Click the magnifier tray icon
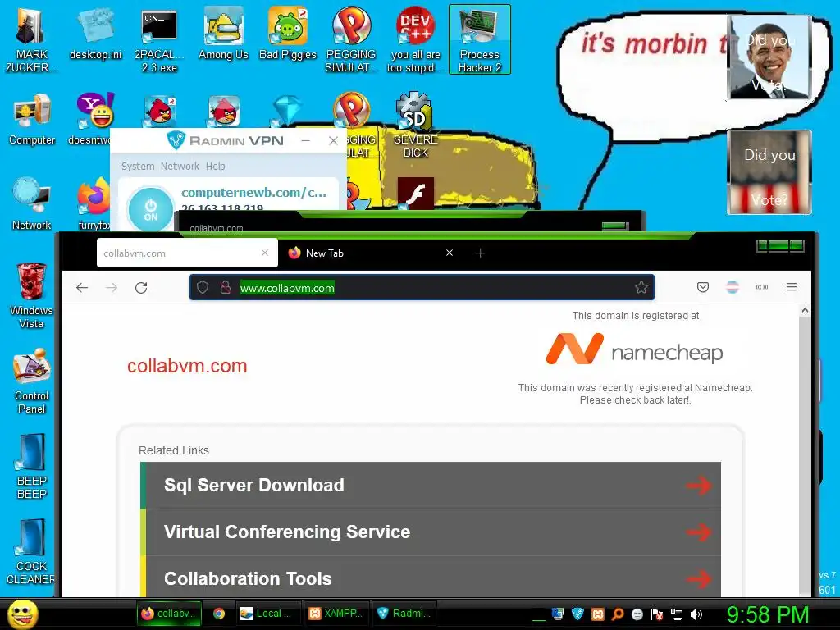This screenshot has height=630, width=840. 617,614
